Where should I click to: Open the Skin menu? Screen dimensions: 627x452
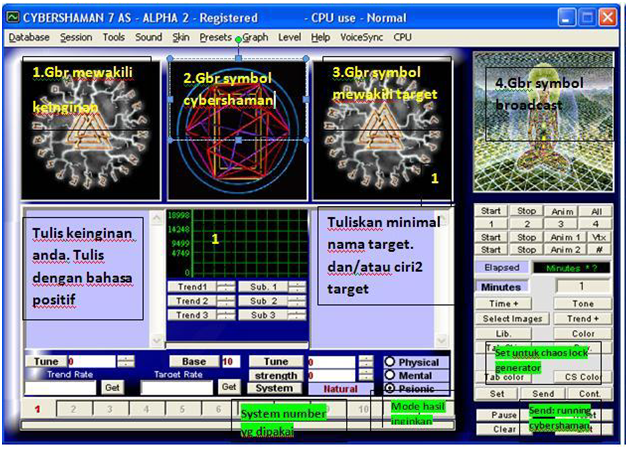(x=181, y=38)
